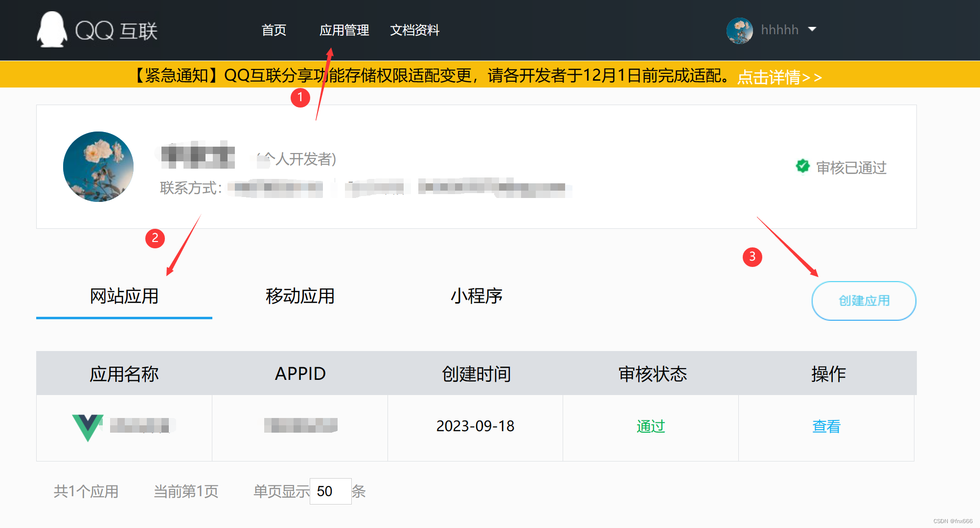The image size is (980, 528).
Task: Switch to the 网站应用 tab
Action: 124,296
